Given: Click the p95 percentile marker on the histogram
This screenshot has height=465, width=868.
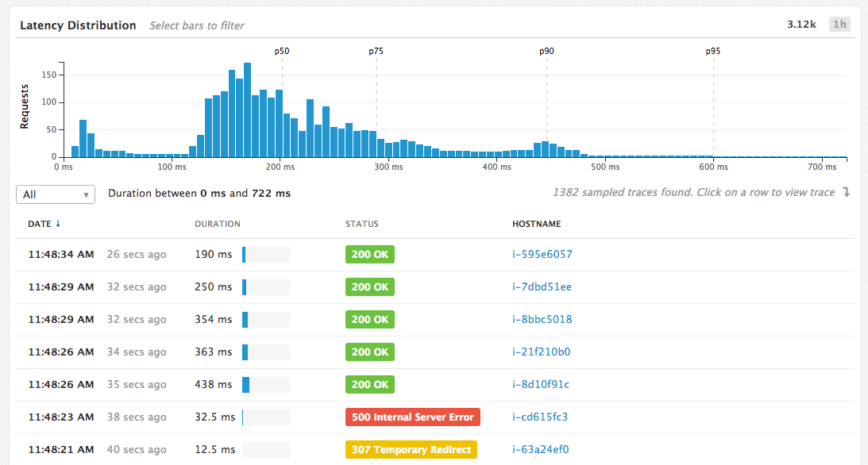Looking at the screenshot, I should click(x=712, y=51).
